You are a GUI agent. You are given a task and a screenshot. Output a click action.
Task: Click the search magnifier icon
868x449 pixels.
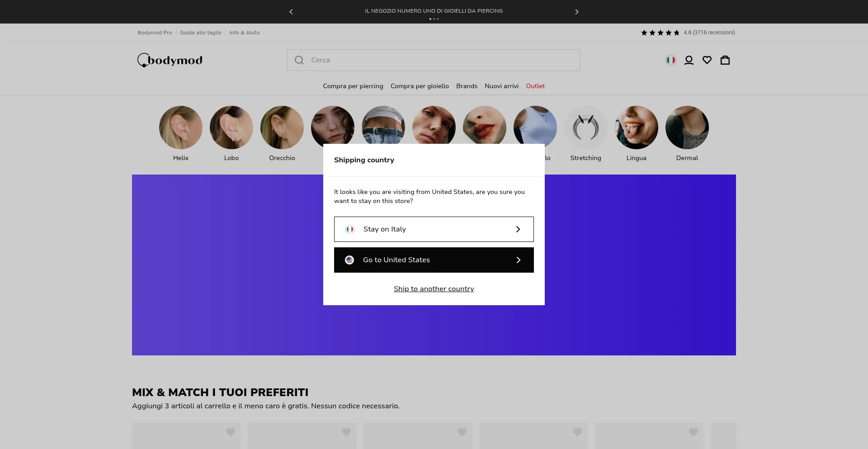point(299,60)
